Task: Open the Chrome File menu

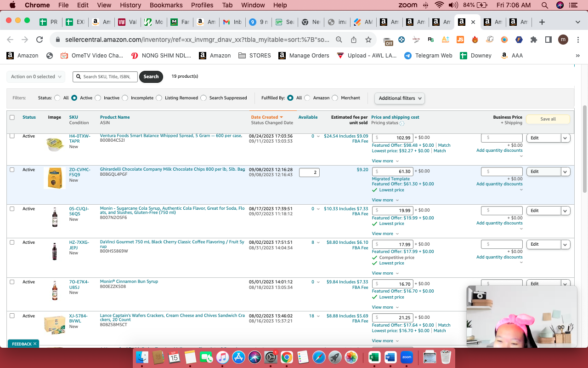Action: click(63, 5)
